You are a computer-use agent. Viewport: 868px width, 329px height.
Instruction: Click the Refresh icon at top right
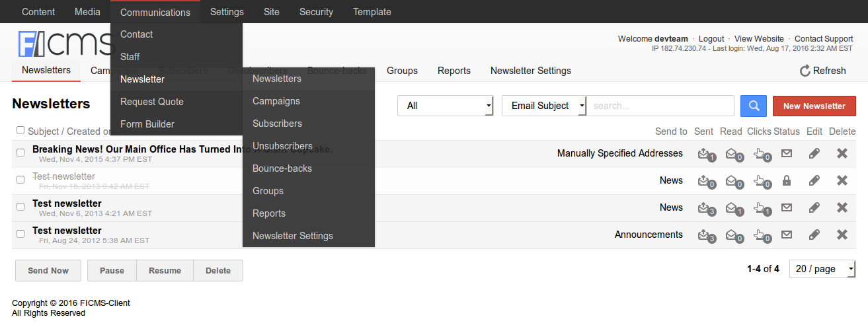(805, 71)
